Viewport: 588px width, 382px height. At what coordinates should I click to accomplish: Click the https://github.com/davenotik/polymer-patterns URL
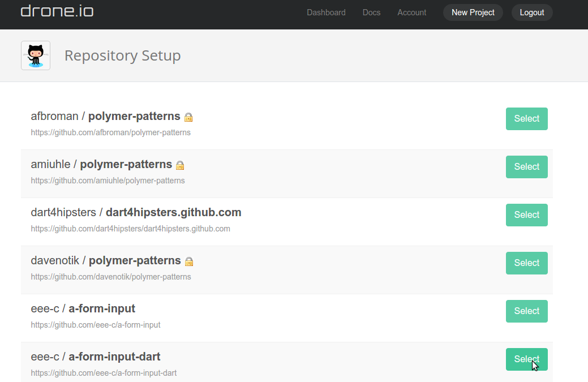(110, 277)
